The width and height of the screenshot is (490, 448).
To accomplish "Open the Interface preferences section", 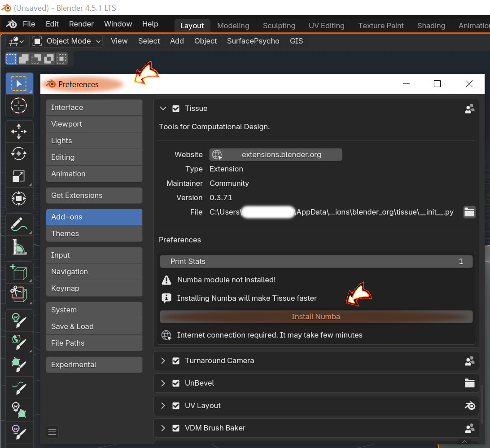I will 94,108.
